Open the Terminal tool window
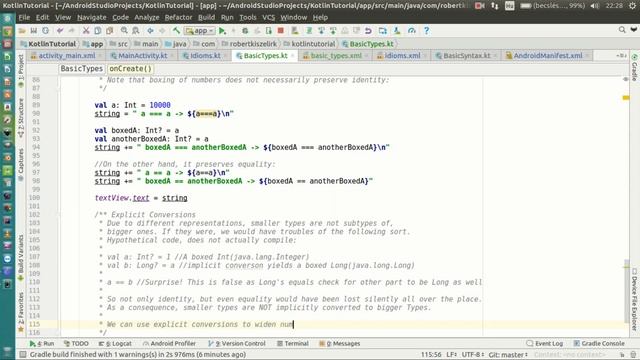This screenshot has width=640, height=360. pyautogui.click(x=293, y=344)
